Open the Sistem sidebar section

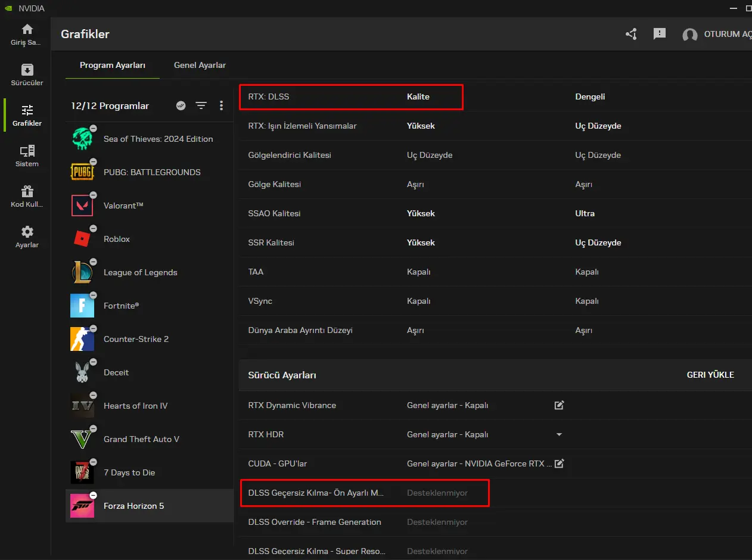coord(27,155)
